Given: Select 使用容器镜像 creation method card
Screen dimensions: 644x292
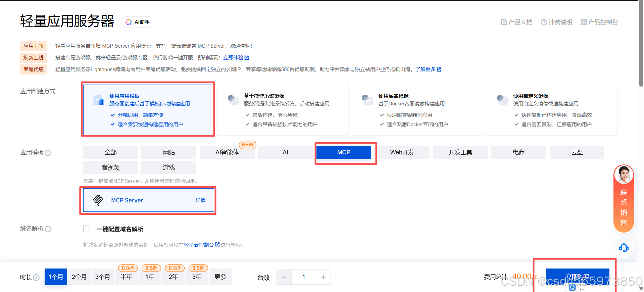Looking at the screenshot, I should coord(417,110).
